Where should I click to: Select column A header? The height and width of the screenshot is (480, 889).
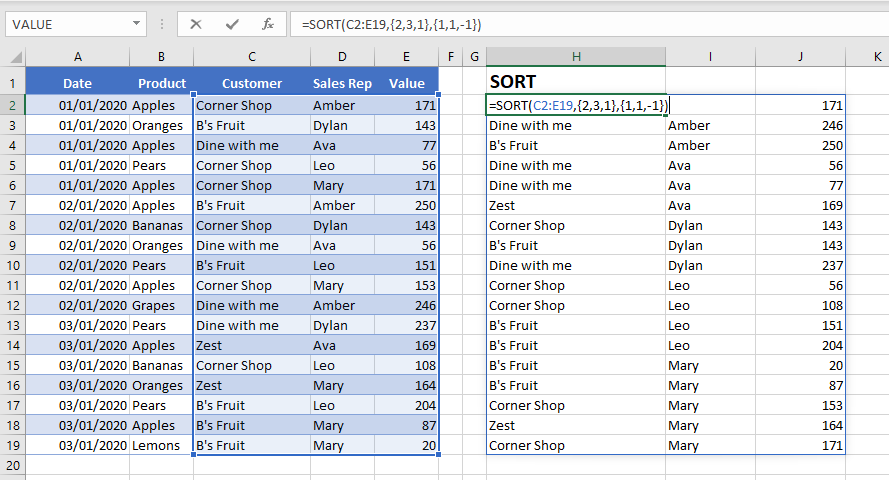click(x=78, y=57)
